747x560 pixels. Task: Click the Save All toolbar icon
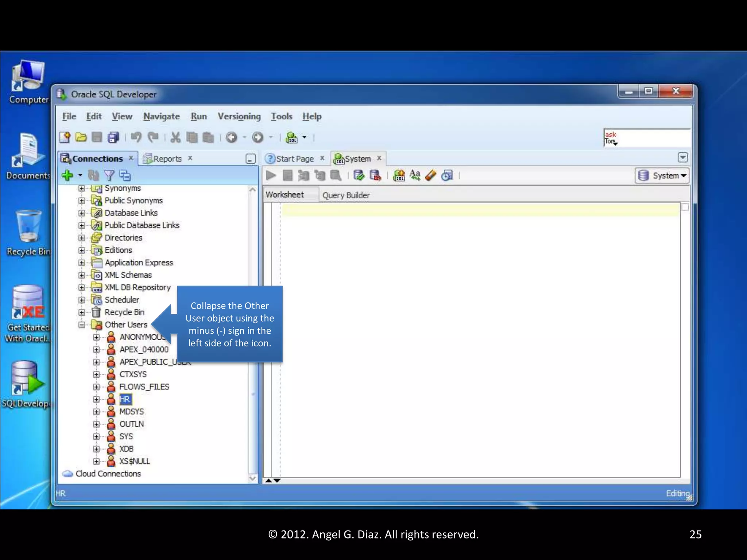pyautogui.click(x=113, y=137)
